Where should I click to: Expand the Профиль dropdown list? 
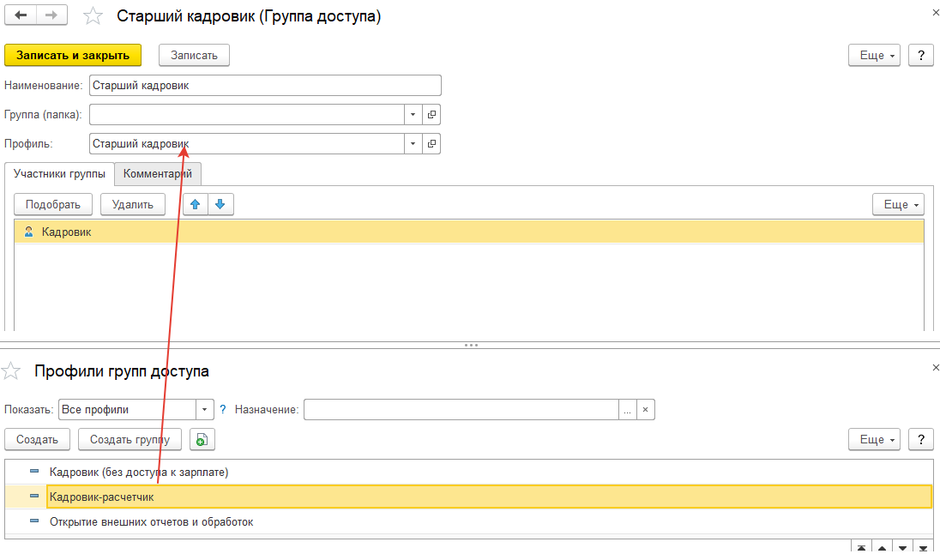[x=413, y=143]
